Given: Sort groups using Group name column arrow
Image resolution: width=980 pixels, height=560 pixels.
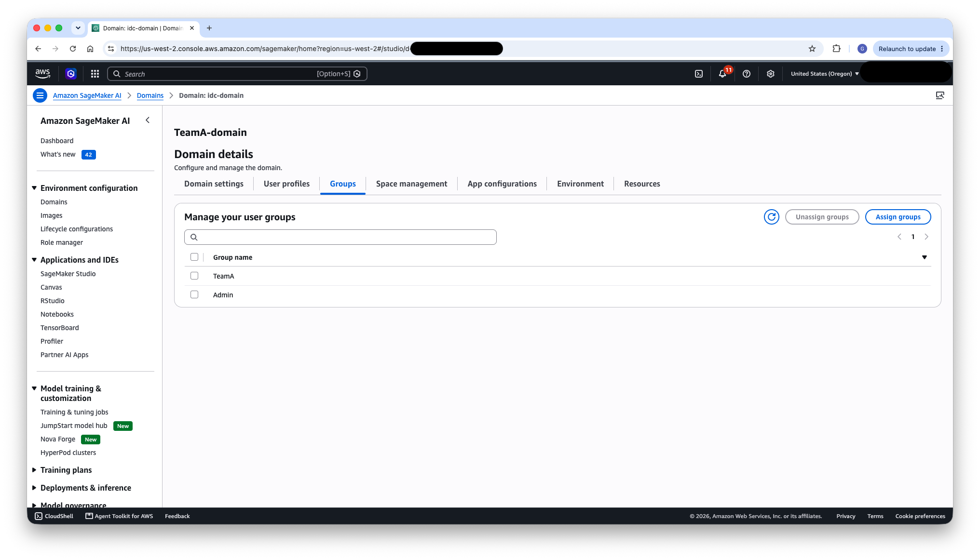Looking at the screenshot, I should point(925,257).
